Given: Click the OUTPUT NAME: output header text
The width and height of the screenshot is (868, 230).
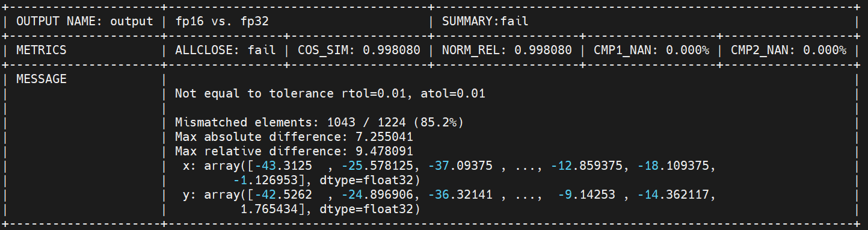Looking at the screenshot, I should coord(85,21).
